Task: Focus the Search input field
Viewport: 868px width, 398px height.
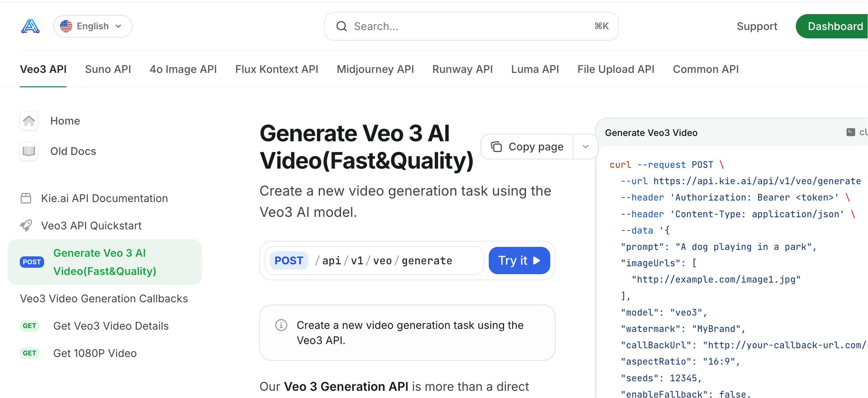Action: coord(471,26)
